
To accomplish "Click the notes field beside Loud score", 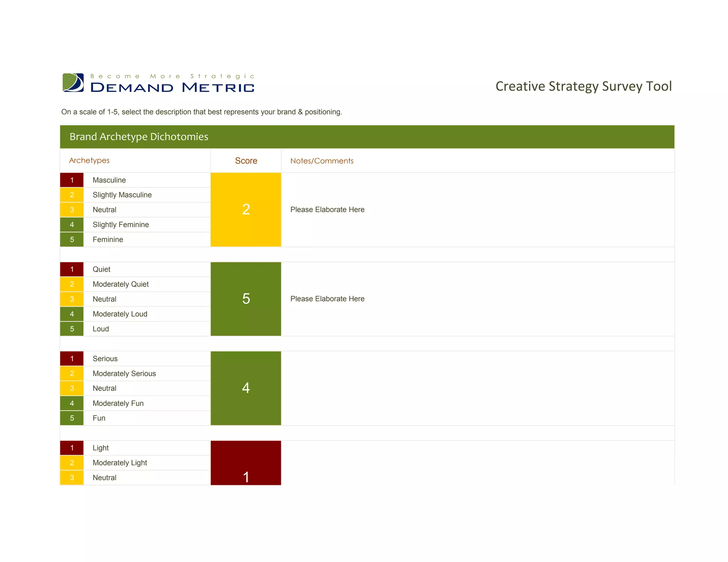I will (327, 299).
